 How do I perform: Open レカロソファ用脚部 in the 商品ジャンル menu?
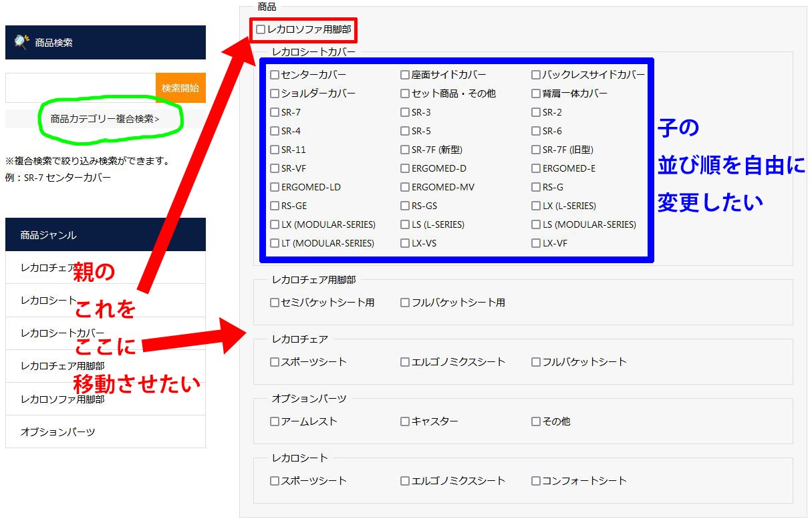click(x=106, y=399)
